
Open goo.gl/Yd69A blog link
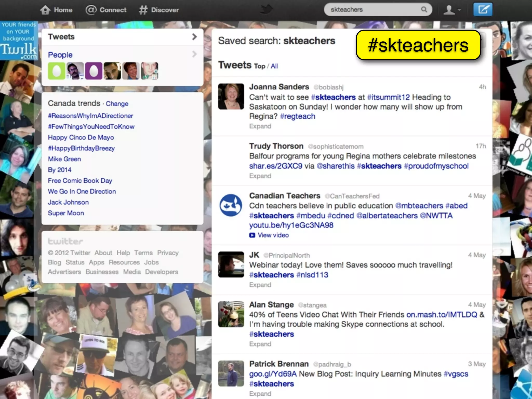coord(273,374)
